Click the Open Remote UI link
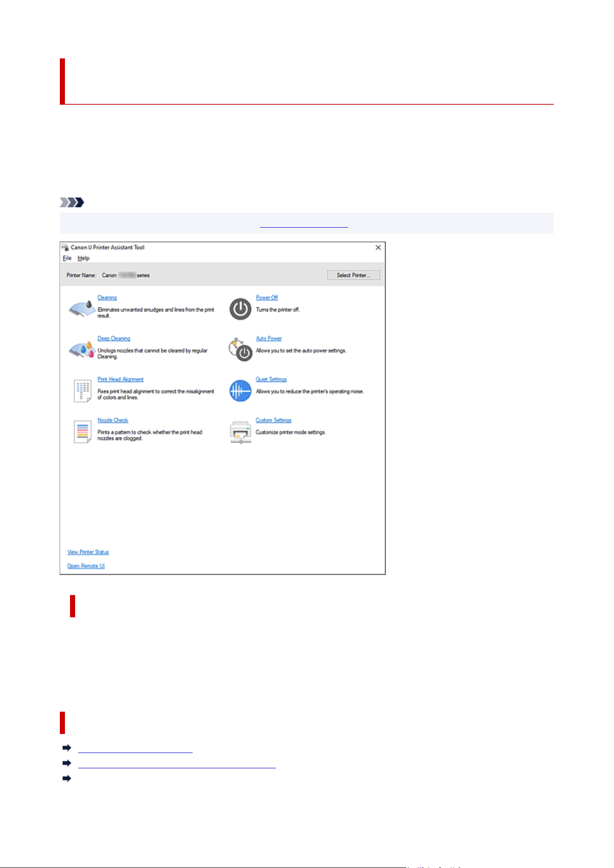 pyautogui.click(x=86, y=566)
